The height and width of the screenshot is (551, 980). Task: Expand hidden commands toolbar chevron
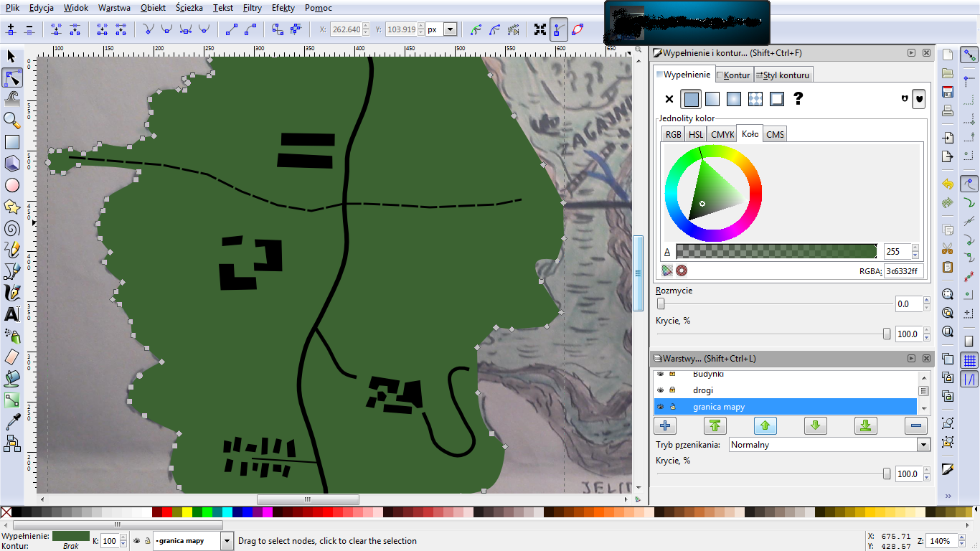click(948, 496)
